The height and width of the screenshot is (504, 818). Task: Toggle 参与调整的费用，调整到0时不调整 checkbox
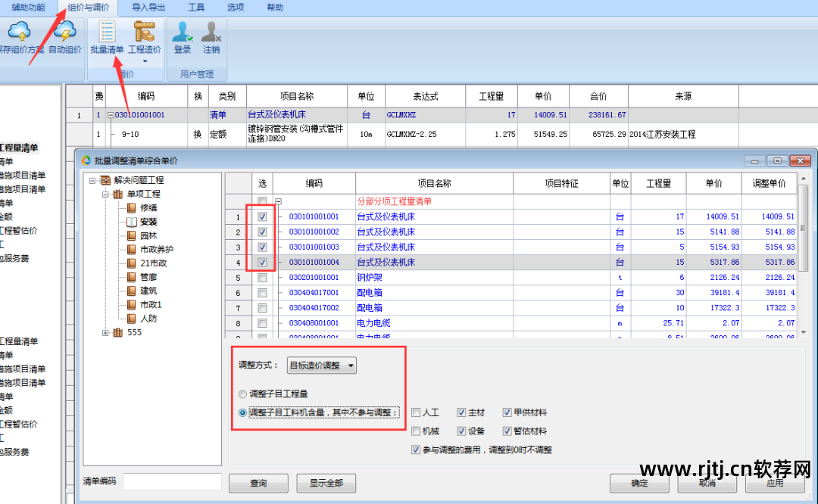point(416,450)
